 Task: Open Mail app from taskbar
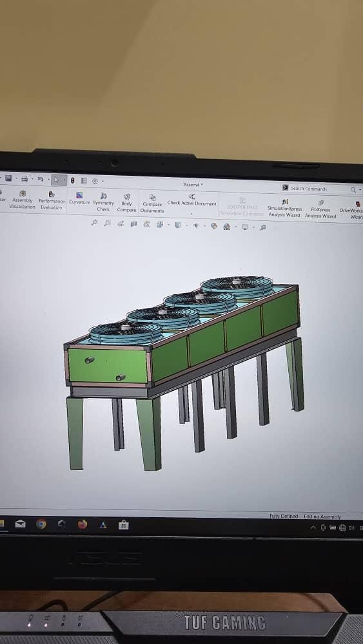[x=20, y=524]
